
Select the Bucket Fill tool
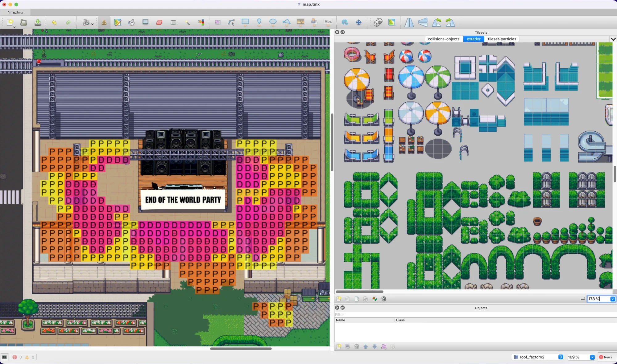coord(132,22)
